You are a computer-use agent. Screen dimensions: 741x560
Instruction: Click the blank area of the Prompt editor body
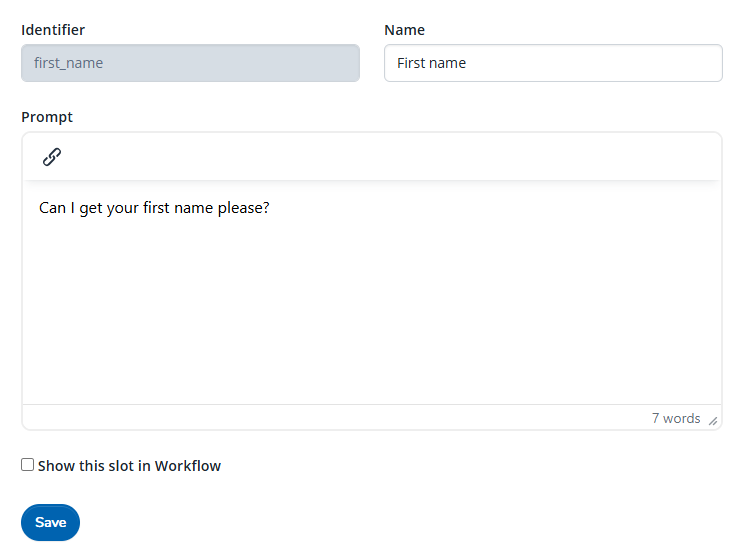pos(371,310)
